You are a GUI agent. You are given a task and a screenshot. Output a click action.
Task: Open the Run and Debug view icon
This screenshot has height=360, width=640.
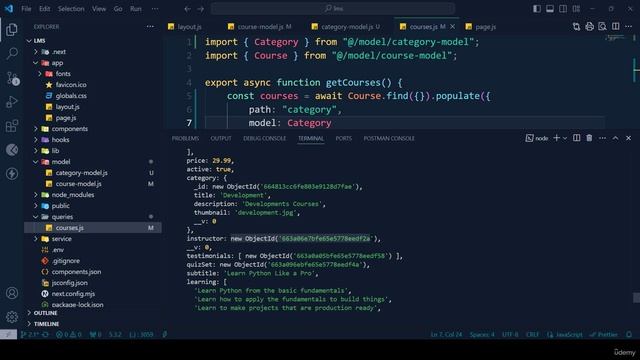tap(12, 102)
